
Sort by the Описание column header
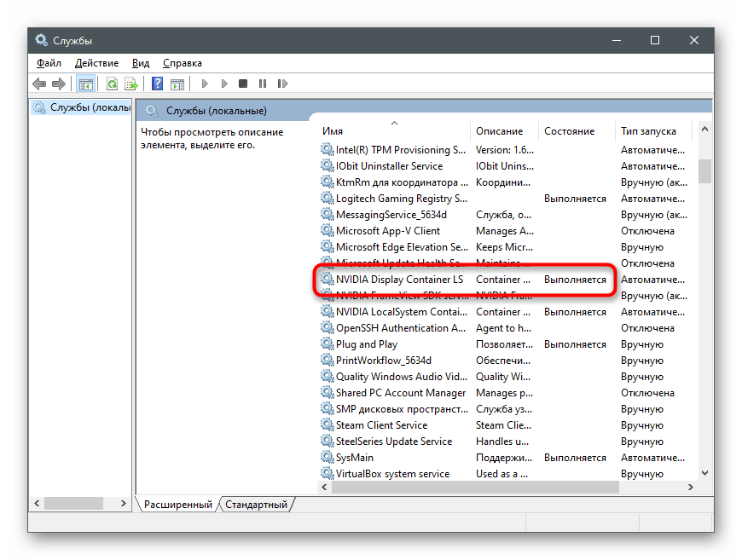[504, 131]
